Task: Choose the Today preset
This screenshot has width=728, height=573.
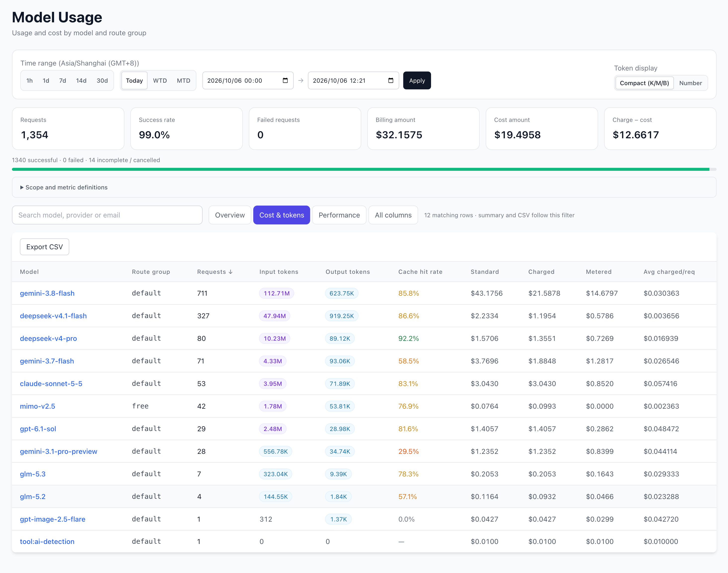Action: click(134, 80)
